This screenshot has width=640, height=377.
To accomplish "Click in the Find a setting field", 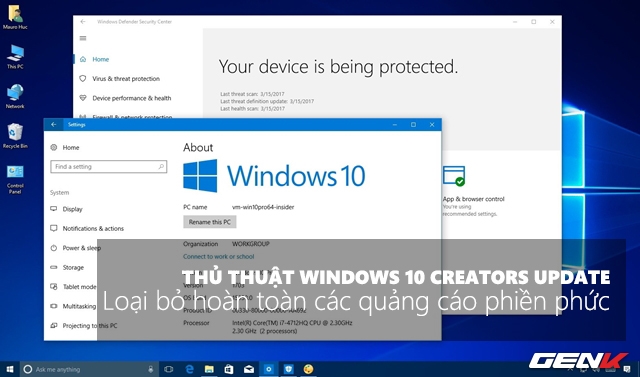I will [109, 166].
